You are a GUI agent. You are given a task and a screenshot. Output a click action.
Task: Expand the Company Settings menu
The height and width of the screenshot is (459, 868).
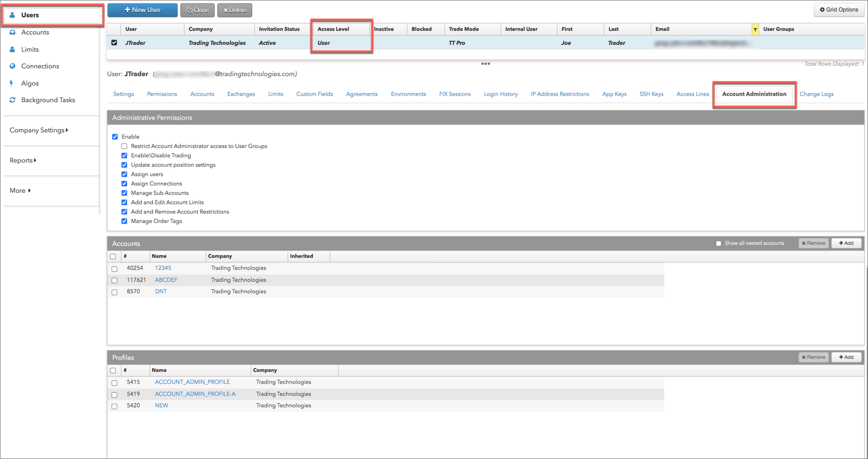point(39,130)
